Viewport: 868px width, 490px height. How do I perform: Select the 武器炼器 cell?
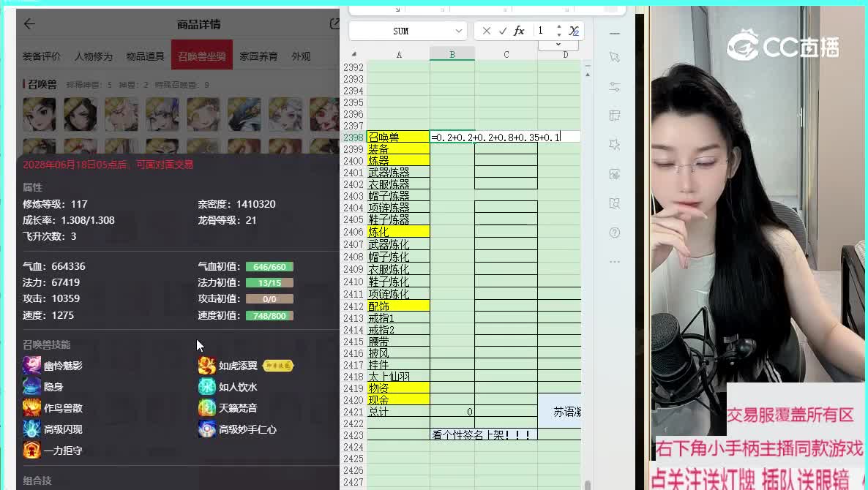coord(399,173)
